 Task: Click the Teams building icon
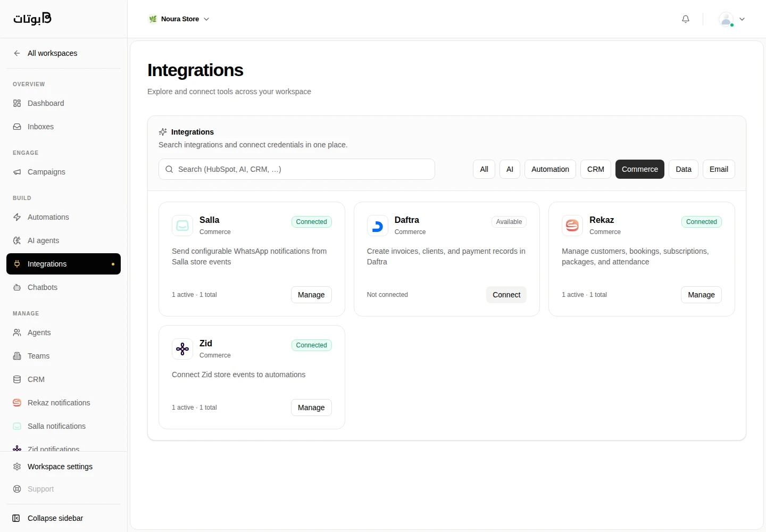(x=17, y=356)
